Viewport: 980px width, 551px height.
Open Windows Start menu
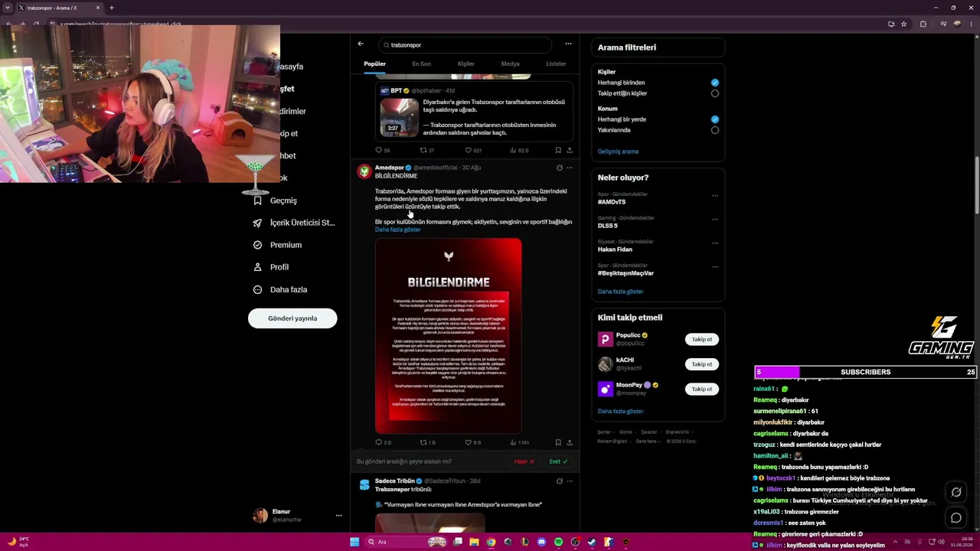tap(354, 542)
